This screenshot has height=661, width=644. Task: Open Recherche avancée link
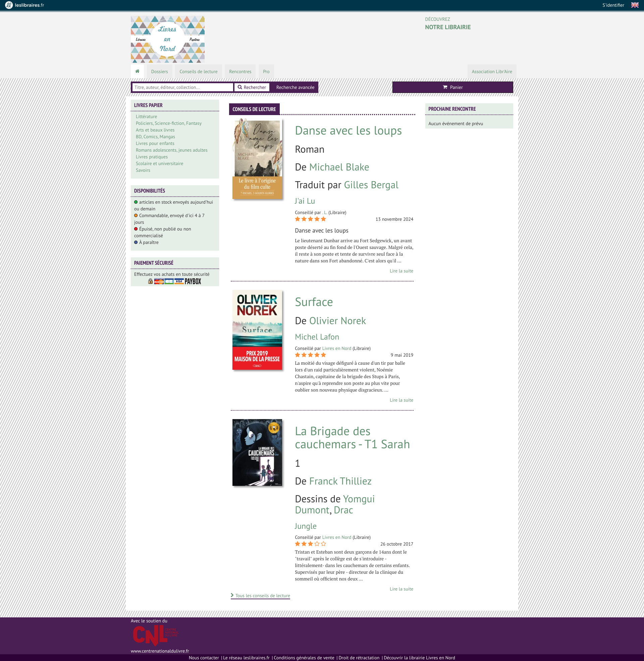295,87
